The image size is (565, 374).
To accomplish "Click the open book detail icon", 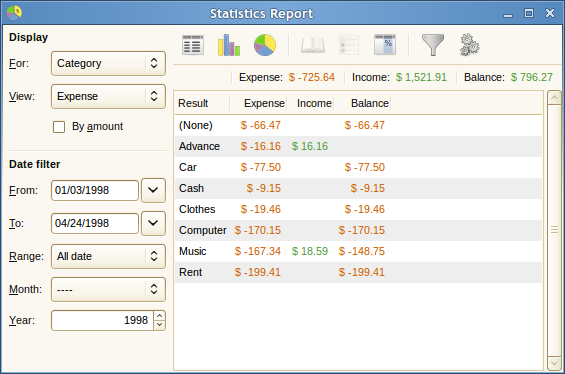I will (x=313, y=45).
